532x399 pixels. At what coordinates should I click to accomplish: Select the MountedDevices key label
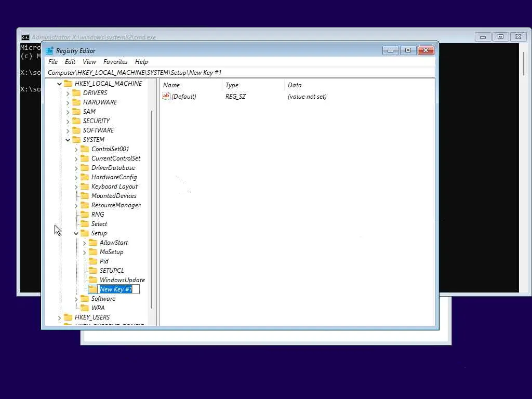pyautogui.click(x=114, y=196)
